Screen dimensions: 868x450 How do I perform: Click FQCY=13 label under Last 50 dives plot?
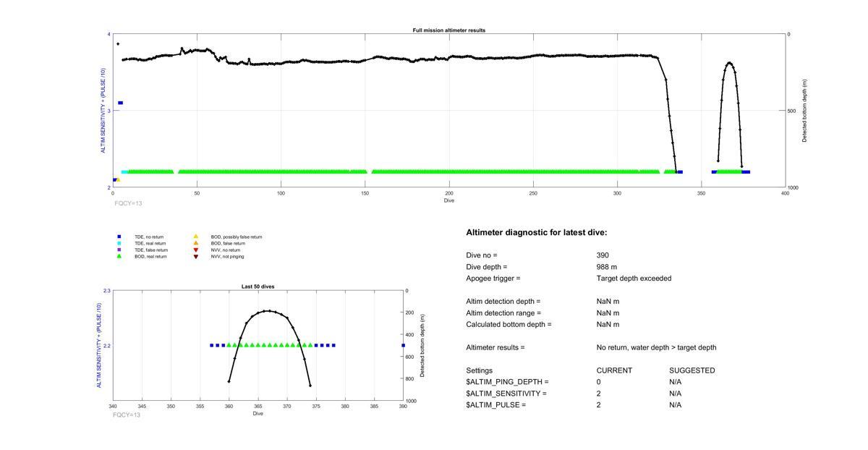click(127, 415)
